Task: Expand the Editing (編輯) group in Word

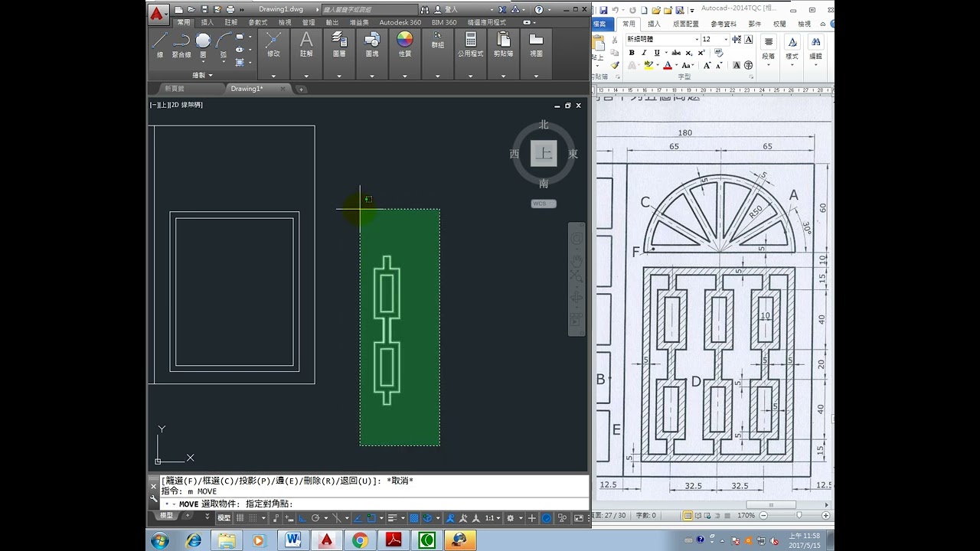Action: point(816,51)
